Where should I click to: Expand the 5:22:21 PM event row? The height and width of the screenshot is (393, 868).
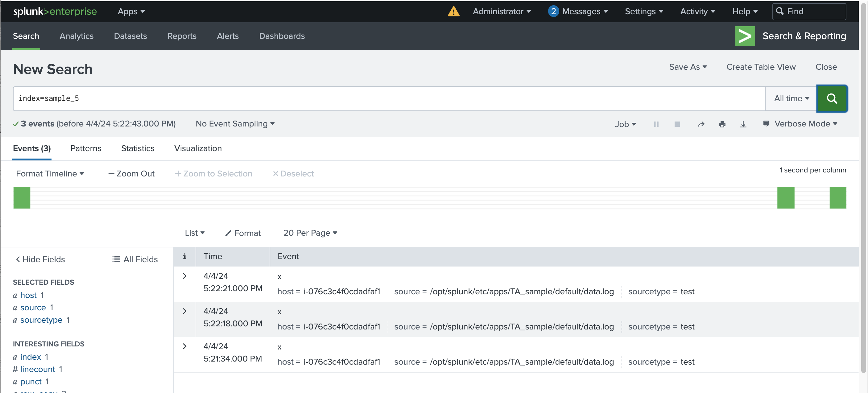184,276
